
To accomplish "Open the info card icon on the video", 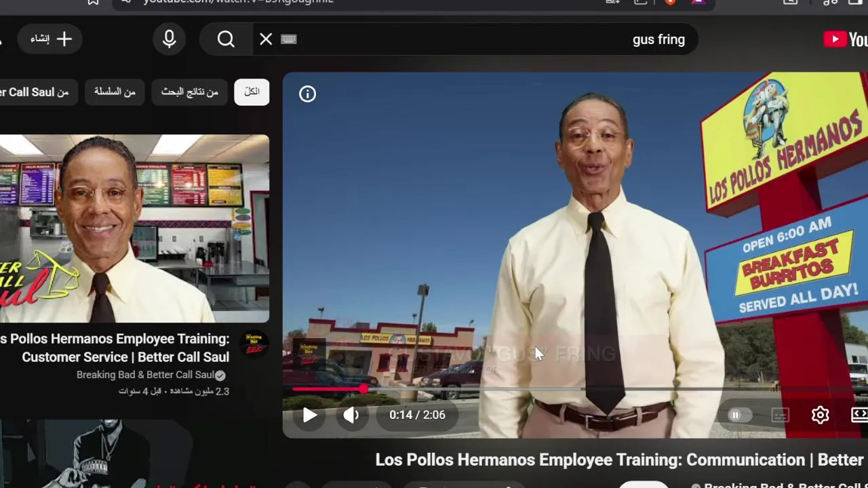I will (307, 94).
